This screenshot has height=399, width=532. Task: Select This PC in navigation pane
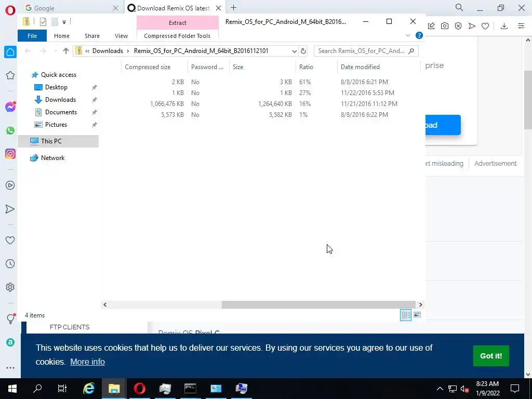point(58,141)
